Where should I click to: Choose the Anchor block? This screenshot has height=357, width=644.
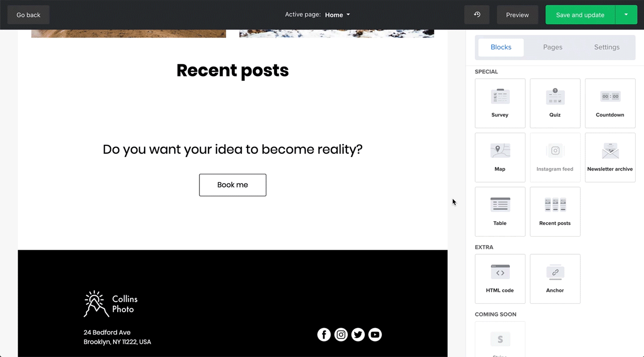click(x=555, y=278)
